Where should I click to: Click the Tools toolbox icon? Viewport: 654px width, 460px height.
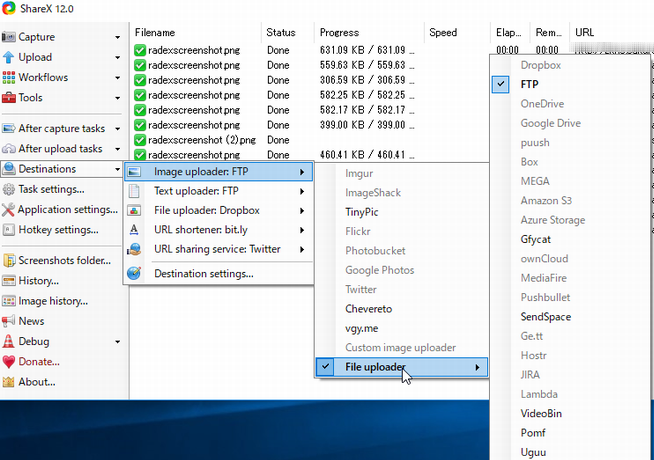[x=9, y=98]
